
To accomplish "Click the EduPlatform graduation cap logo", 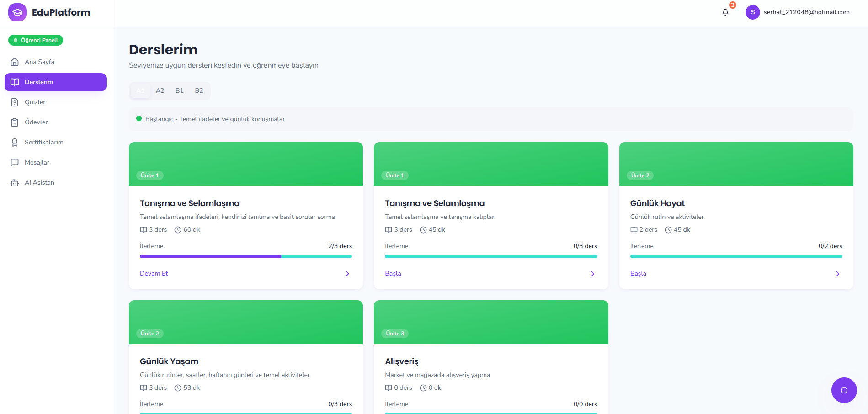I will pyautogui.click(x=17, y=12).
